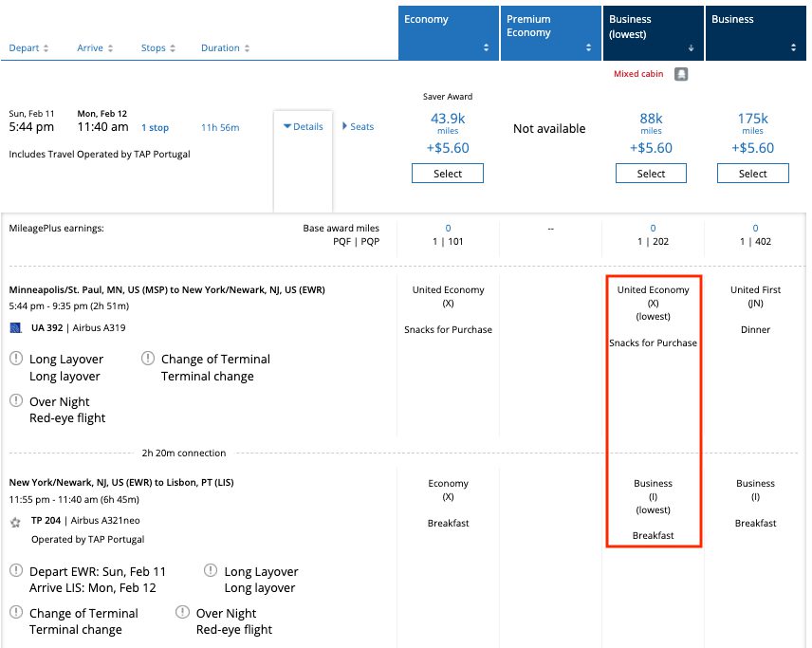812x648 pixels.
Task: Click the Red-eye flight warning icon for TP 204
Action: pyautogui.click(x=183, y=613)
